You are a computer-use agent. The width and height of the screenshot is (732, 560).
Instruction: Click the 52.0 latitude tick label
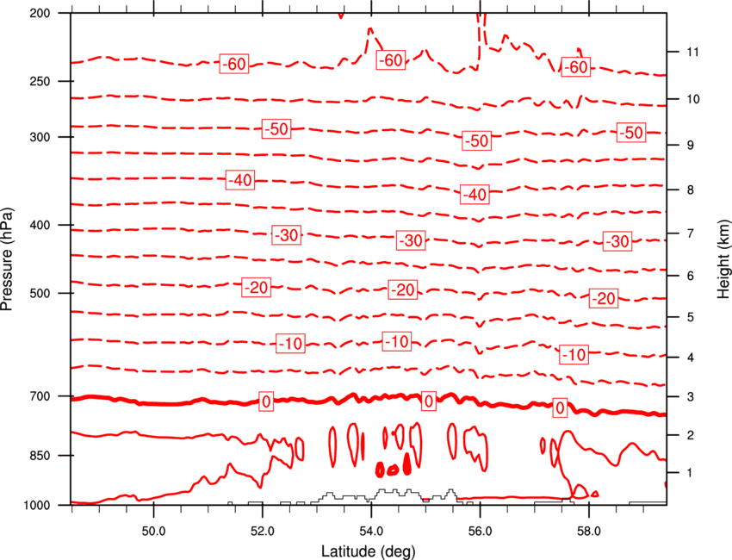(263, 532)
